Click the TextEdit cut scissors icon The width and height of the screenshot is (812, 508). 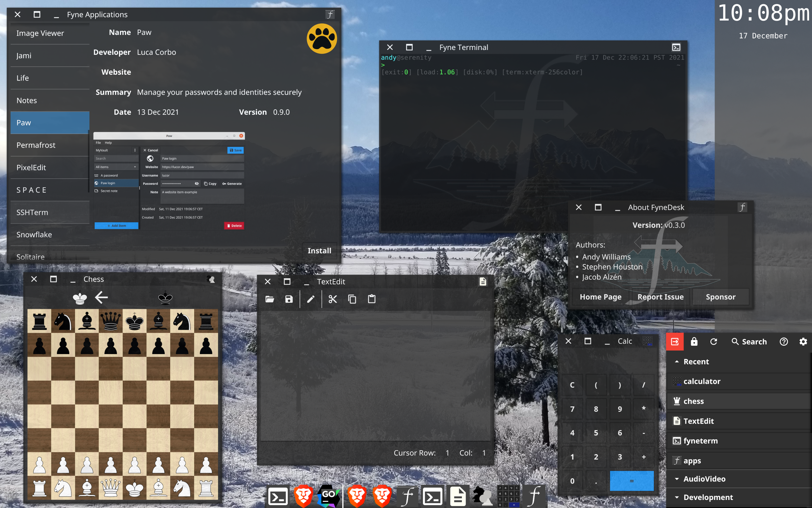[332, 299]
